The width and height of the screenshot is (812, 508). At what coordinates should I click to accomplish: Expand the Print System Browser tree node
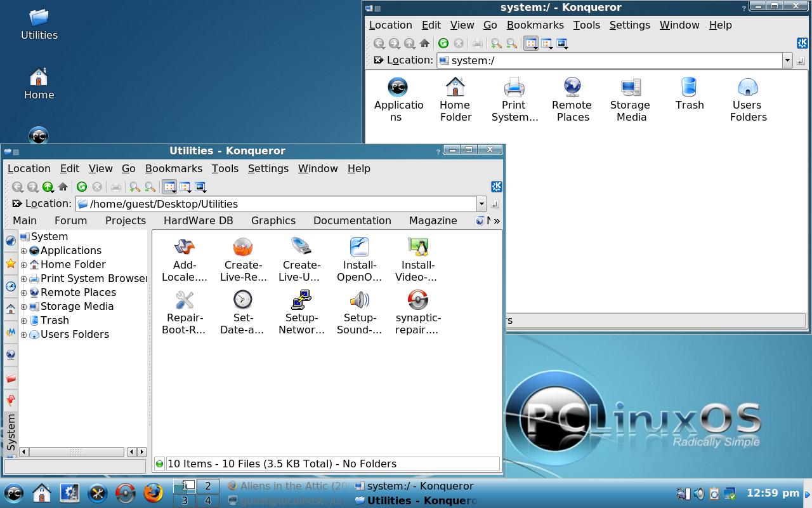[x=24, y=279]
